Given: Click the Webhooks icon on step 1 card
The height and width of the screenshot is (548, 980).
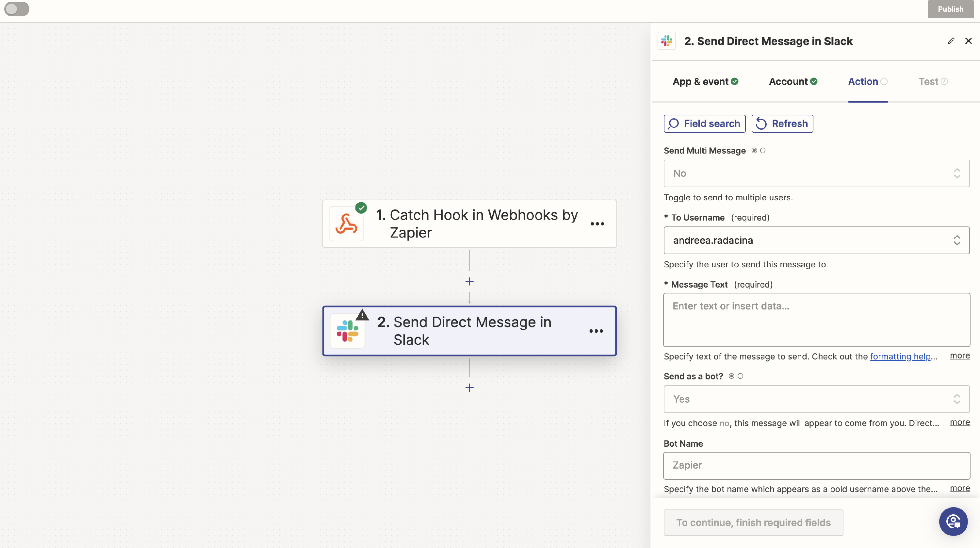Looking at the screenshot, I should 346,224.
